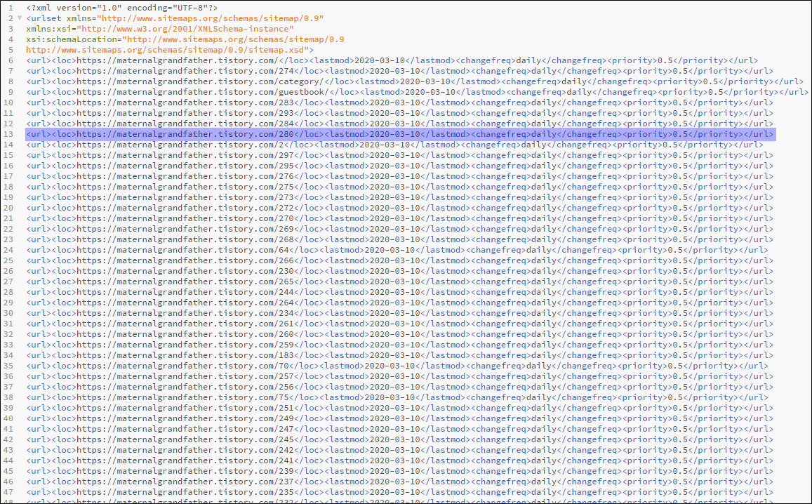Click the line with URL ending /268

[400, 239]
